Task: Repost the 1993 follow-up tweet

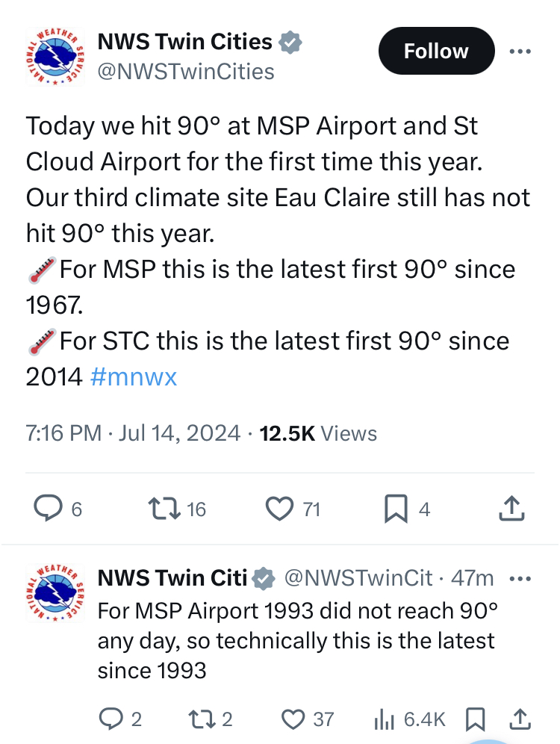Action: point(202,719)
